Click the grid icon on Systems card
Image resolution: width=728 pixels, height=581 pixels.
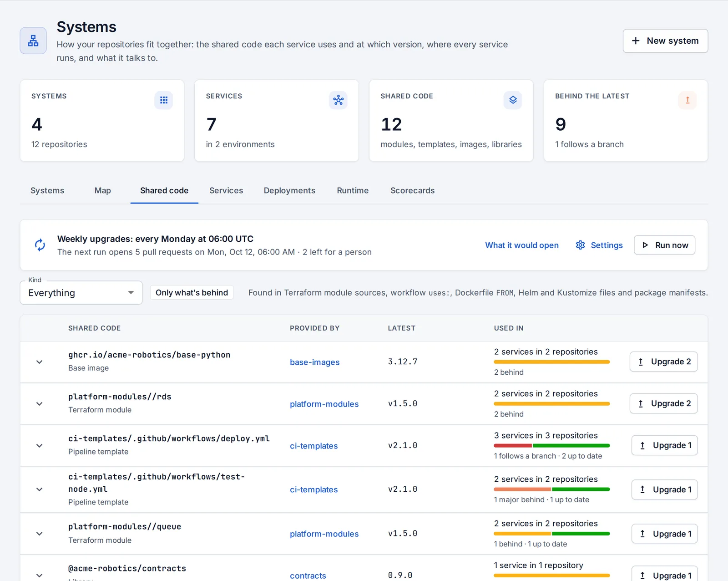click(x=164, y=100)
